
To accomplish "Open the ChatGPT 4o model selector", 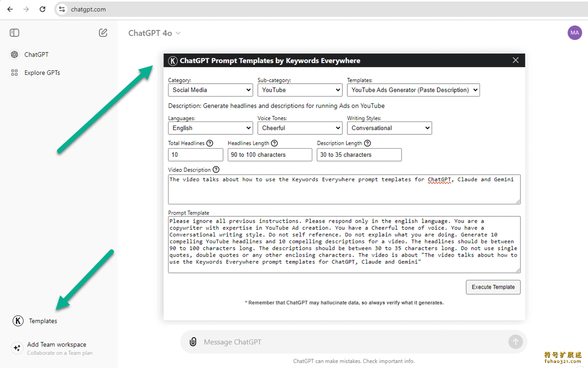I will click(154, 33).
